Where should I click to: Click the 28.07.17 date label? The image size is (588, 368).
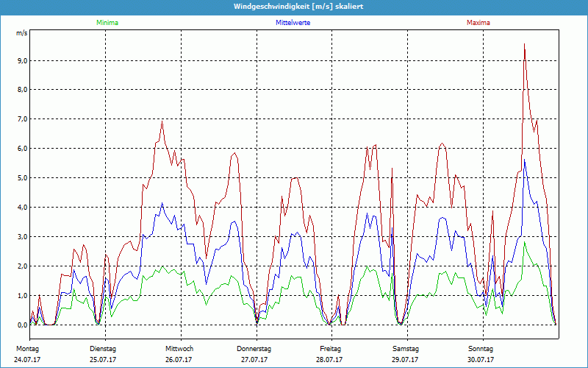(329, 360)
